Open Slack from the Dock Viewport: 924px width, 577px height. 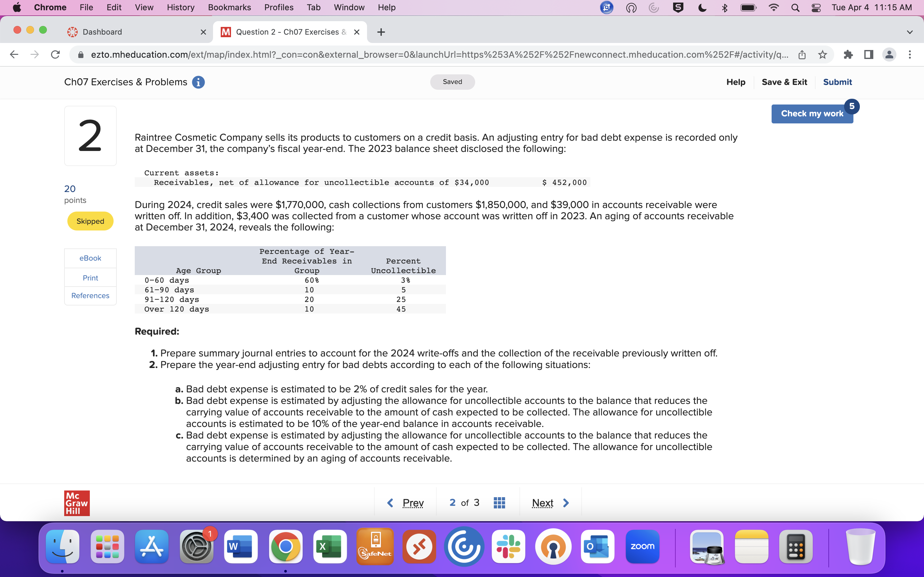508,547
